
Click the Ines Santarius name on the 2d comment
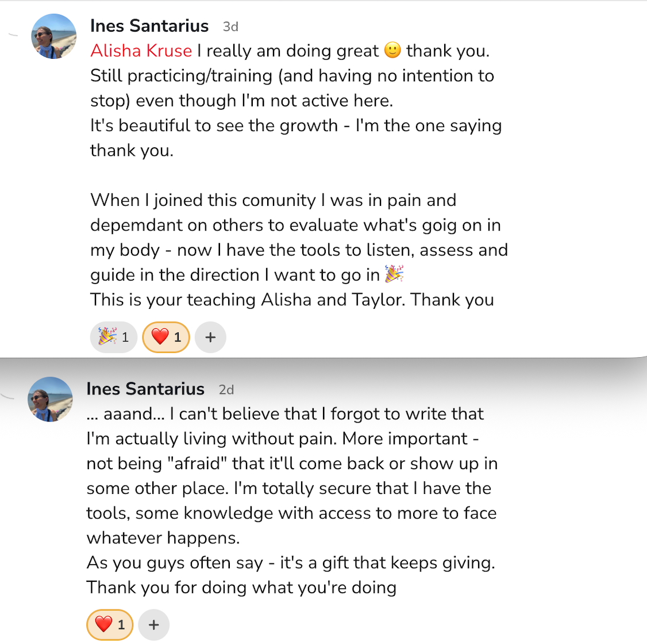point(145,389)
